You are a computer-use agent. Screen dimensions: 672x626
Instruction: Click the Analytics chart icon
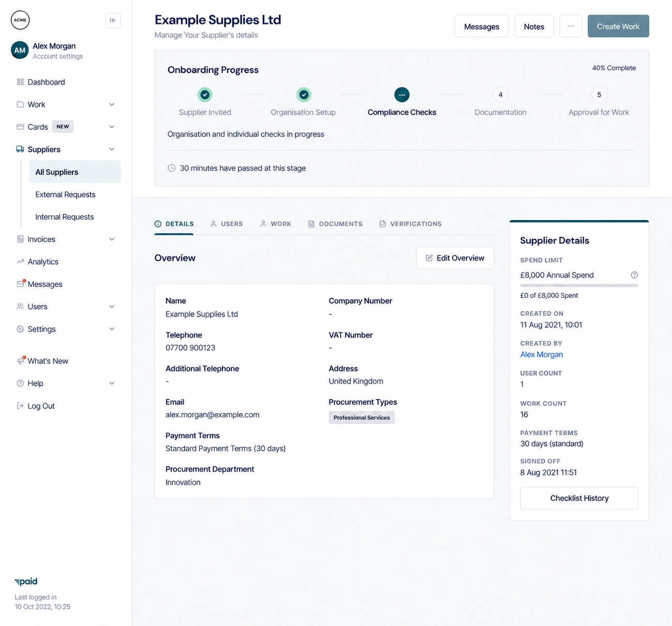click(20, 261)
